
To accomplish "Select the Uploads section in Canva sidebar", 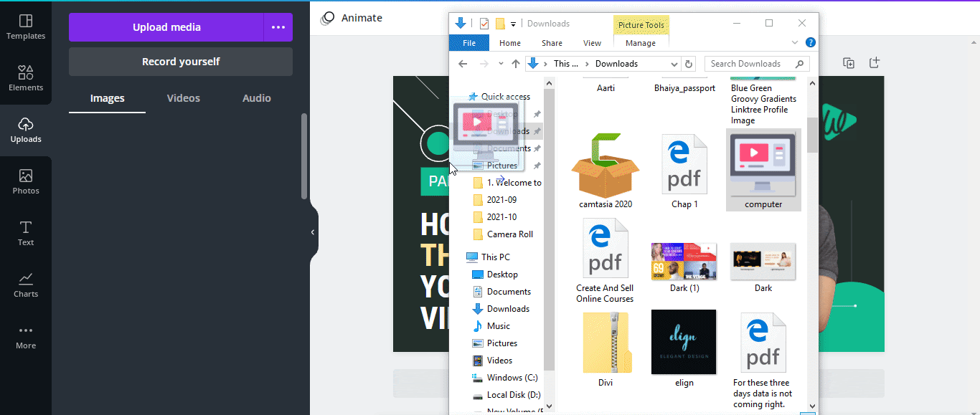I will (26, 130).
